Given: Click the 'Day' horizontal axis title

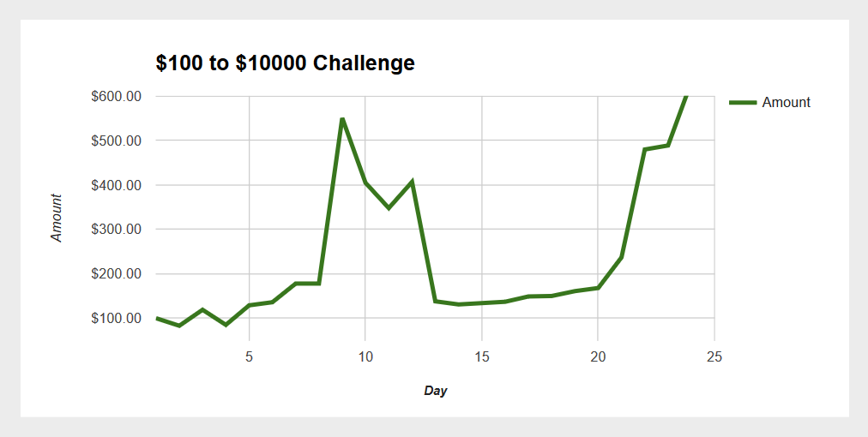Looking at the screenshot, I should click(x=435, y=391).
